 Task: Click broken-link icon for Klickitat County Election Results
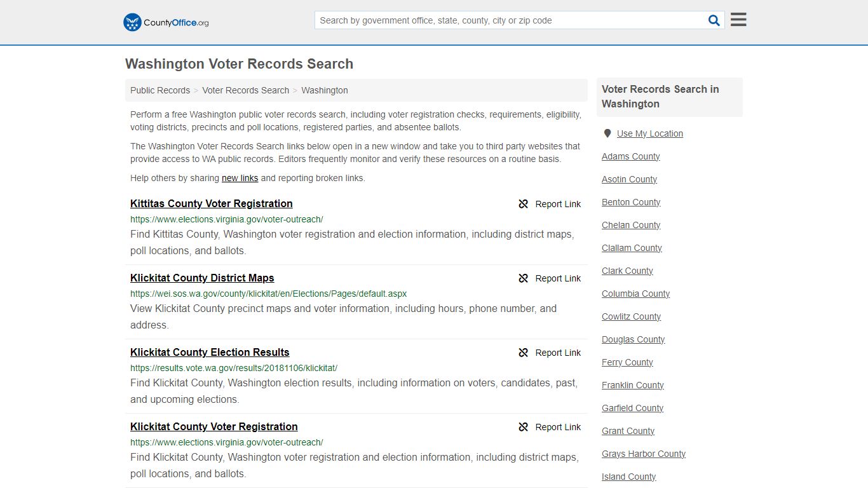tap(524, 353)
